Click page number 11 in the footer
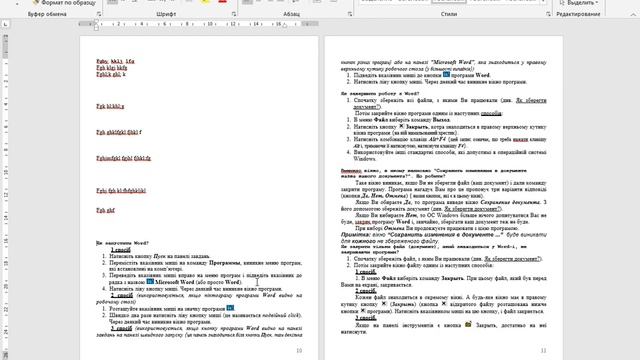The image size is (640, 360). (x=543, y=351)
